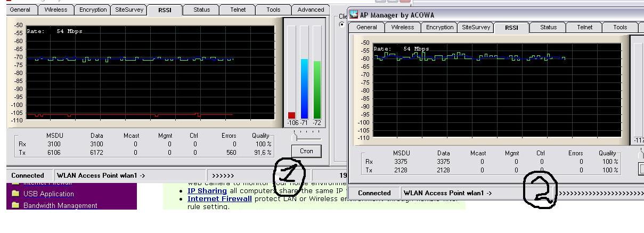Select the RSSI tab in left window
Screen dimensions: 644x233
165,10
